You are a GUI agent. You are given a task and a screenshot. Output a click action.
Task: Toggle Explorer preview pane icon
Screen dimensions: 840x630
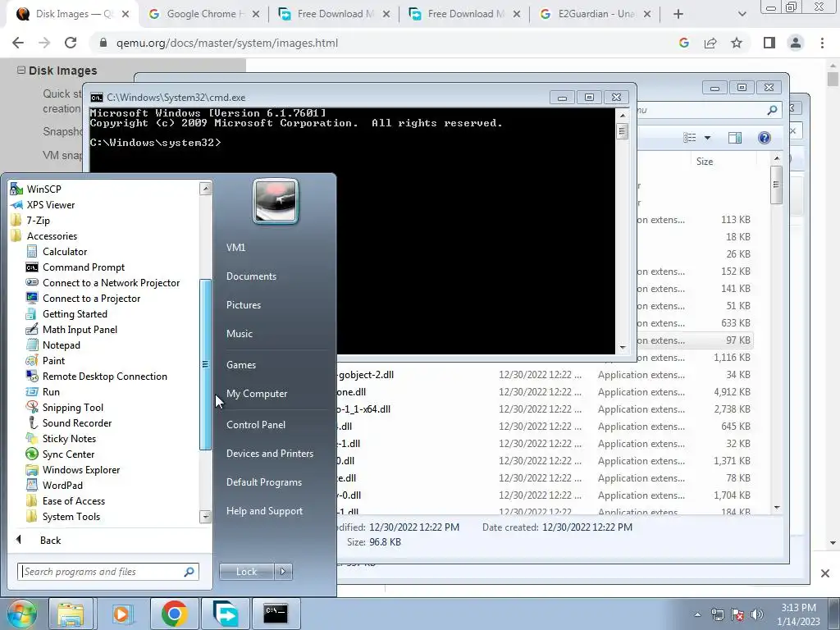(x=735, y=138)
